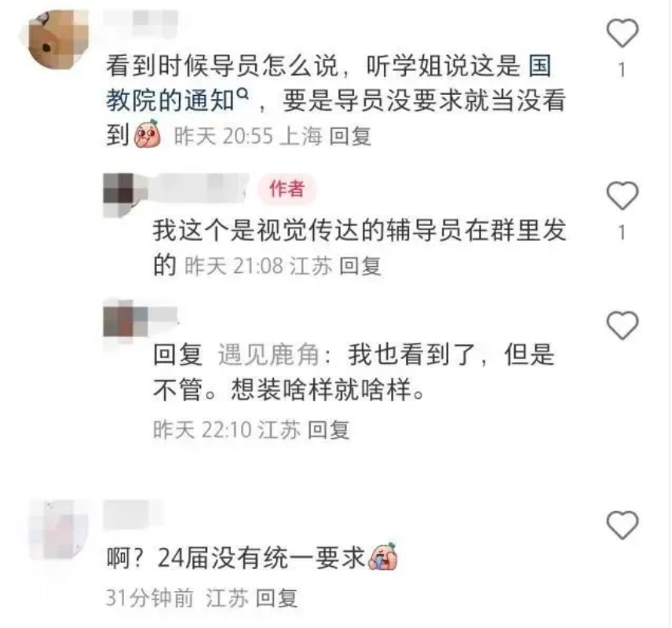Screen dimensions: 672x628
Task: Reply to the 昨天 20:55 上海 comment
Action: pyautogui.click(x=350, y=137)
